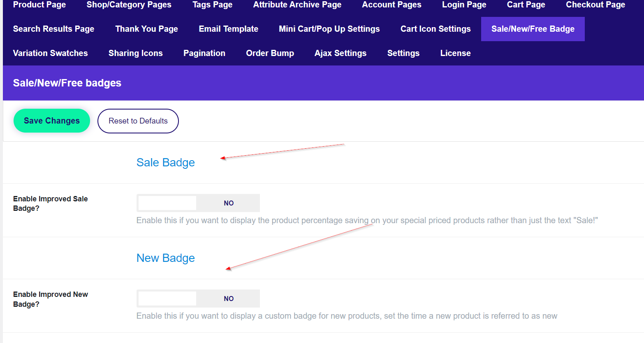
Task: Select Mini Cart/Pop Up Settings tab
Action: click(x=329, y=29)
